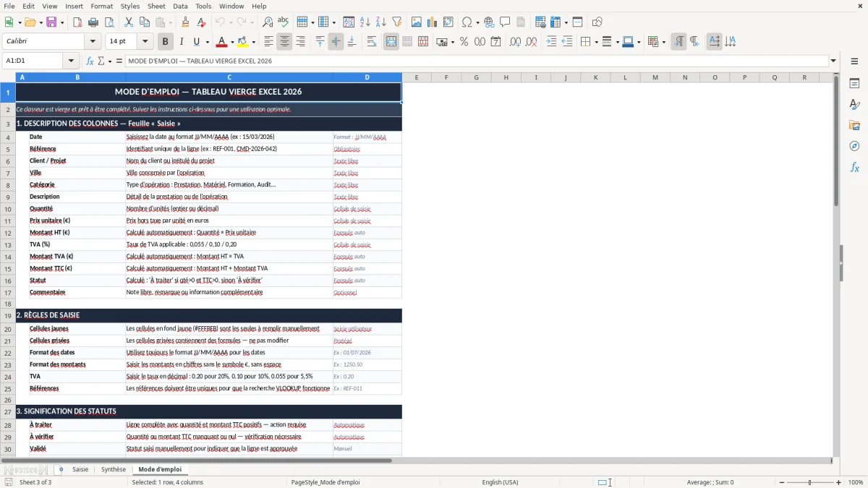The height and width of the screenshot is (488, 868).
Task: Toggle Merge and Center Cells
Action: pos(391,42)
